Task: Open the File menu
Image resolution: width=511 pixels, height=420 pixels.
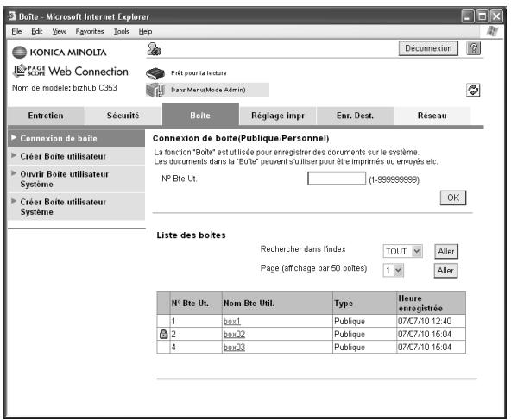Action: pyautogui.click(x=16, y=32)
